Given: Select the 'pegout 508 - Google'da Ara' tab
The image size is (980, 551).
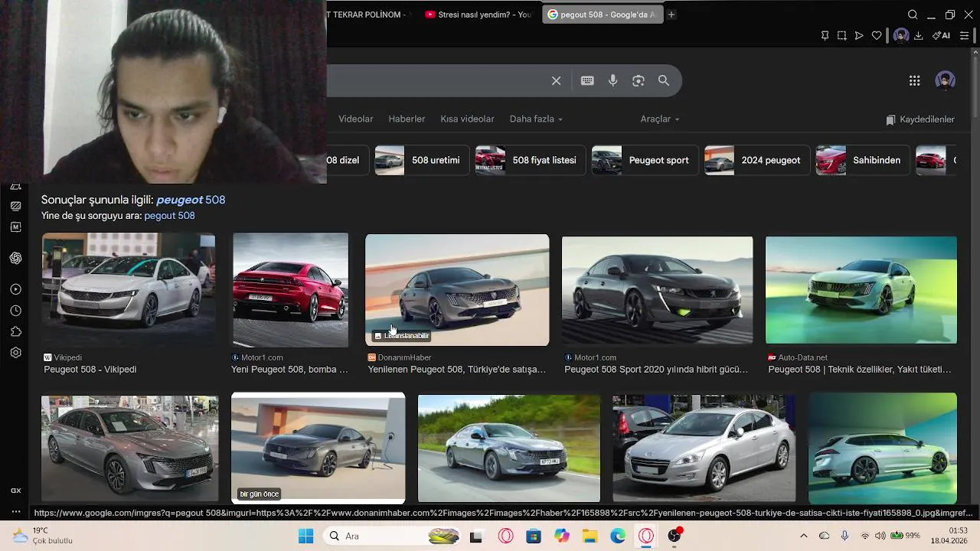Looking at the screenshot, I should (603, 15).
